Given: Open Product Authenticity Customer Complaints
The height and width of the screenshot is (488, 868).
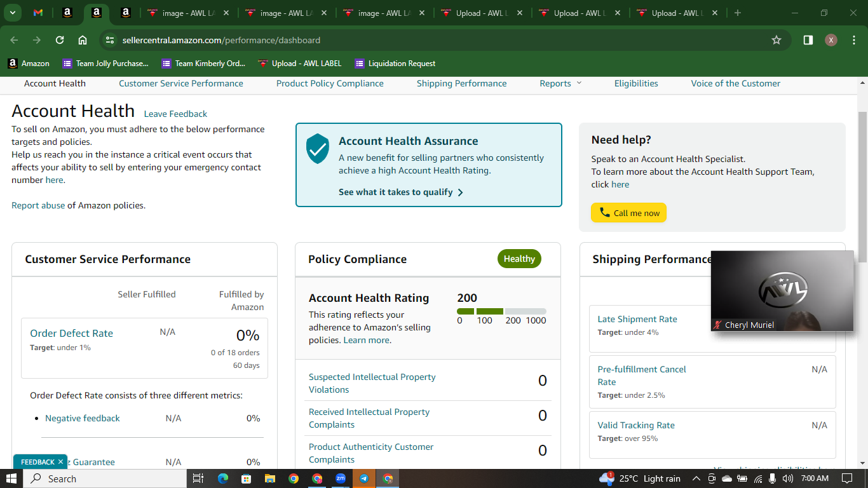Looking at the screenshot, I should 371,453.
